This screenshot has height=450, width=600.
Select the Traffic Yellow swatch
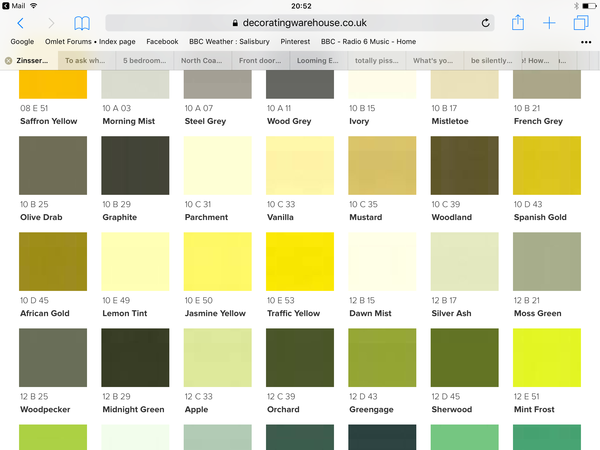(300, 261)
